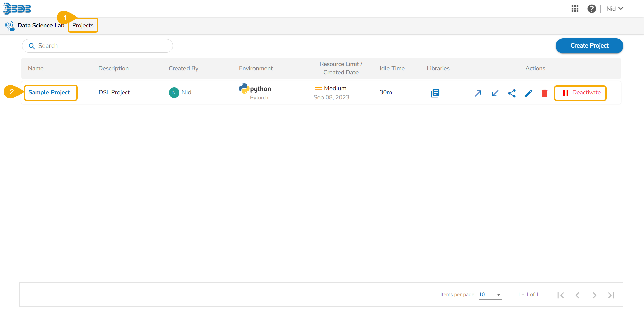Click the pull (down-left arrow) icon
Image resolution: width=644 pixels, height=310 pixels.
click(495, 93)
